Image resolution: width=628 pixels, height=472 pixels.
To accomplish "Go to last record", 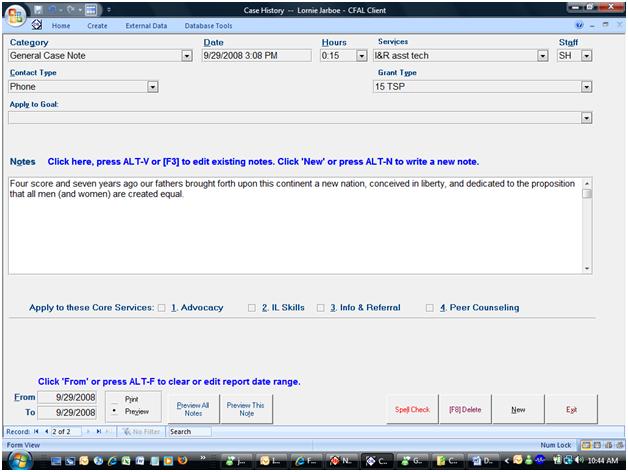I will [99, 432].
